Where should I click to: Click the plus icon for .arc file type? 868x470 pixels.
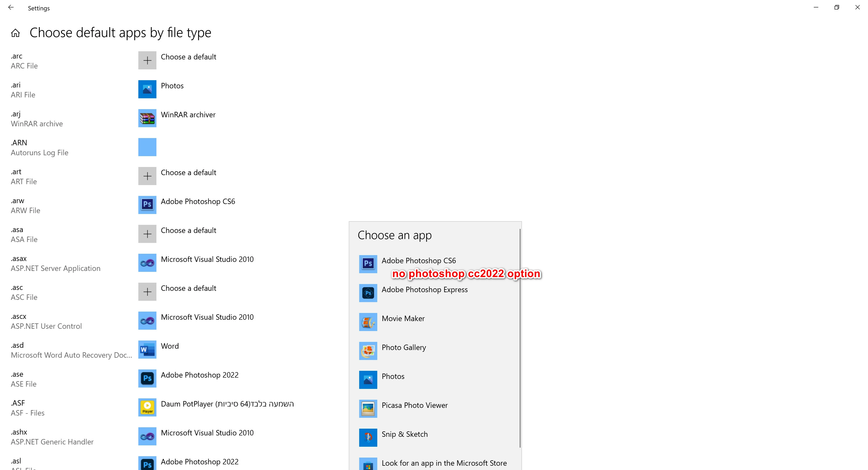pos(147,61)
